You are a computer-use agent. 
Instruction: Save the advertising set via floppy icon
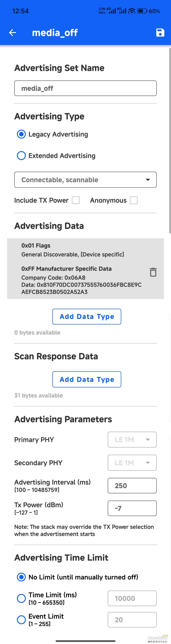pos(160,32)
